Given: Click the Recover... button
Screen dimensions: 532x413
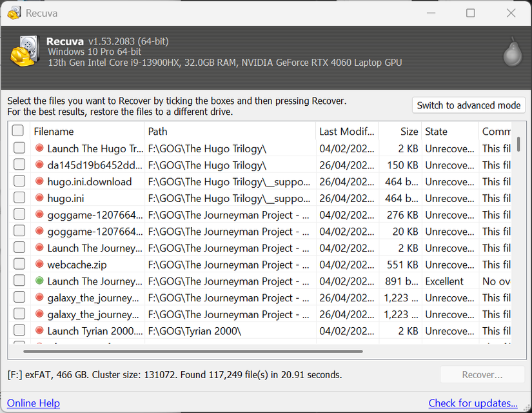Looking at the screenshot, I should [x=482, y=375].
